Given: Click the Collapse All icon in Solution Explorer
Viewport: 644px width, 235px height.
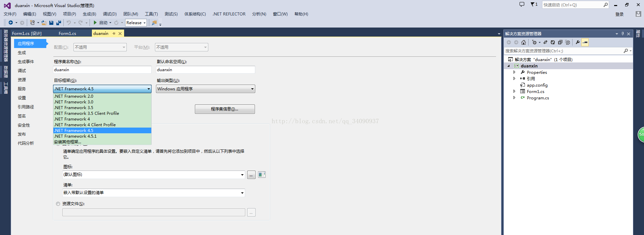Looking at the screenshot, I should coord(560,42).
